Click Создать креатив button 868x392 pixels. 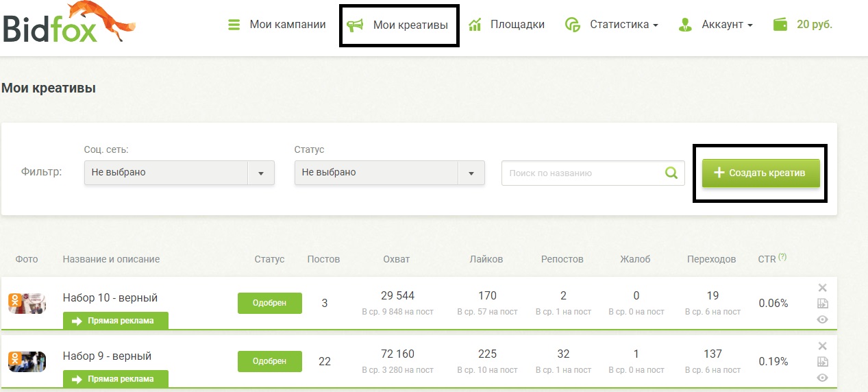[760, 173]
